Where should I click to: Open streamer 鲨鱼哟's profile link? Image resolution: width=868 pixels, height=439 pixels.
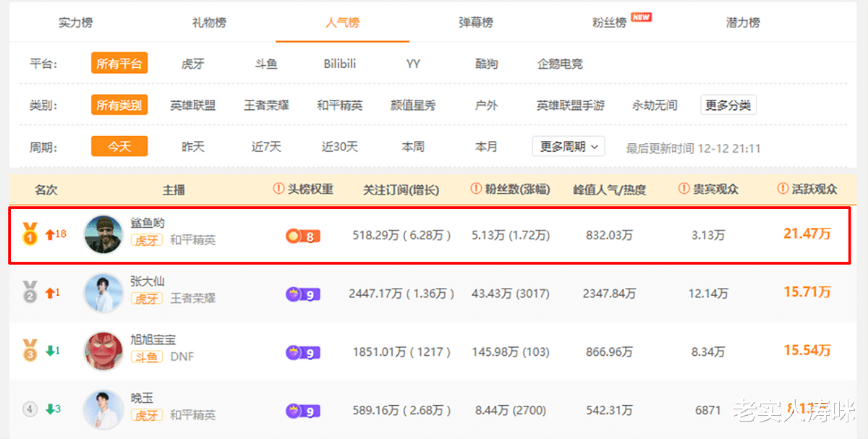click(x=148, y=223)
